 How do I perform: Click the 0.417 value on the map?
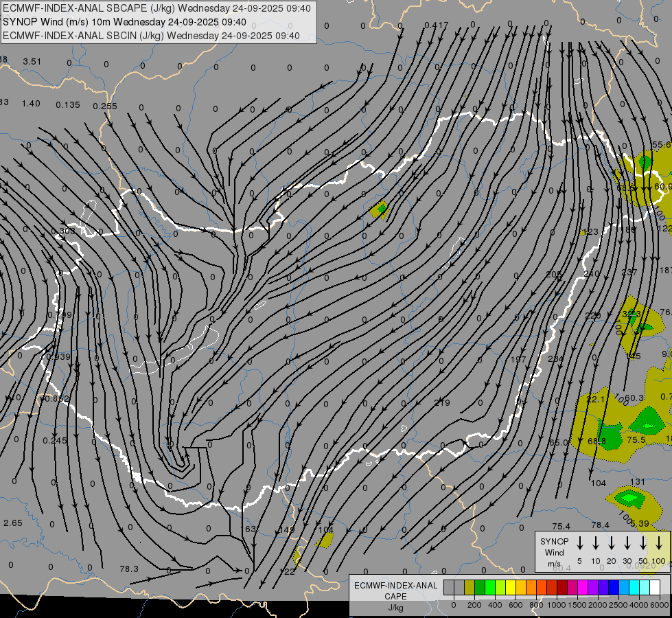tap(437, 25)
